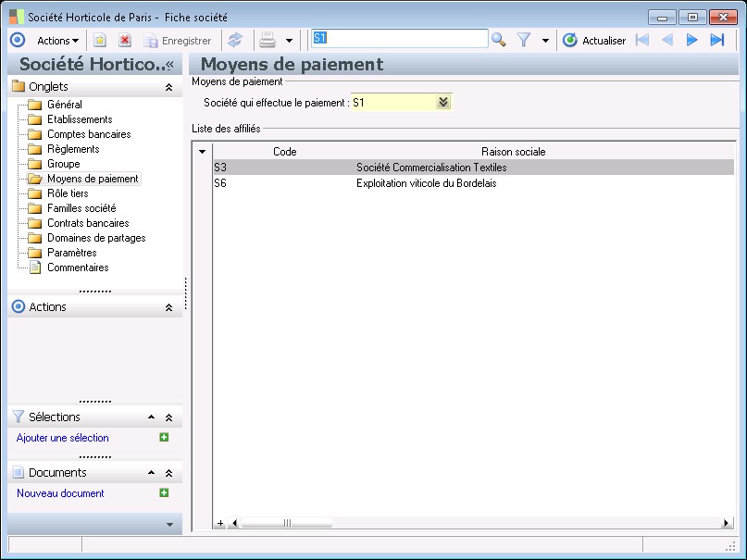Collapse the Actions panel section
The image size is (747, 560).
(x=168, y=307)
